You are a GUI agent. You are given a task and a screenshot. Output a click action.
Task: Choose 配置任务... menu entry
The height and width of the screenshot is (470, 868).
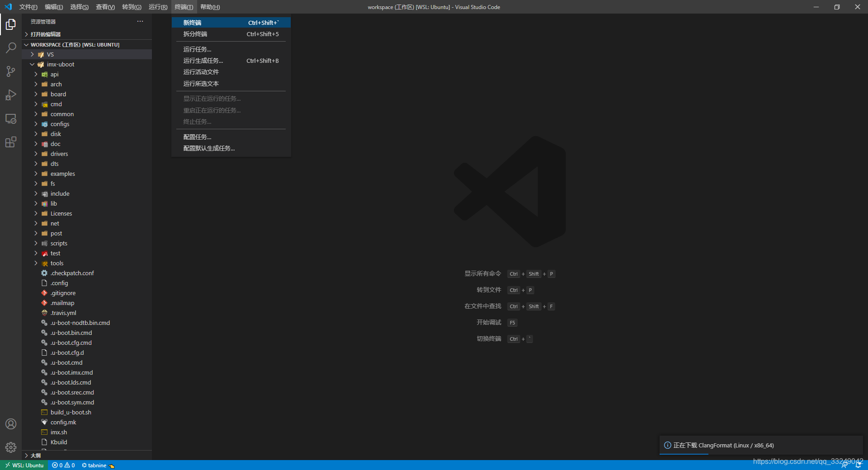pyautogui.click(x=231, y=137)
